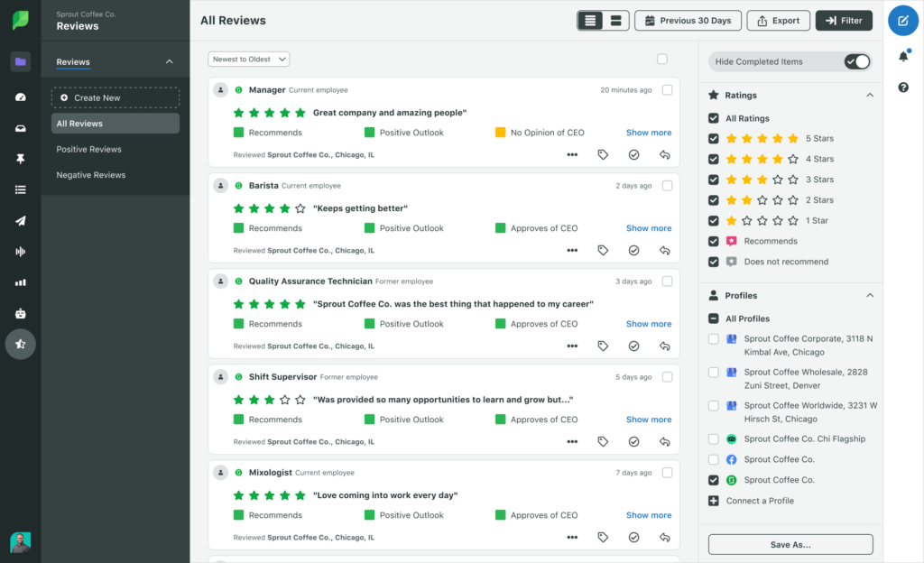This screenshot has width=924, height=563.
Task: Collapse the Ratings filter section
Action: click(870, 95)
